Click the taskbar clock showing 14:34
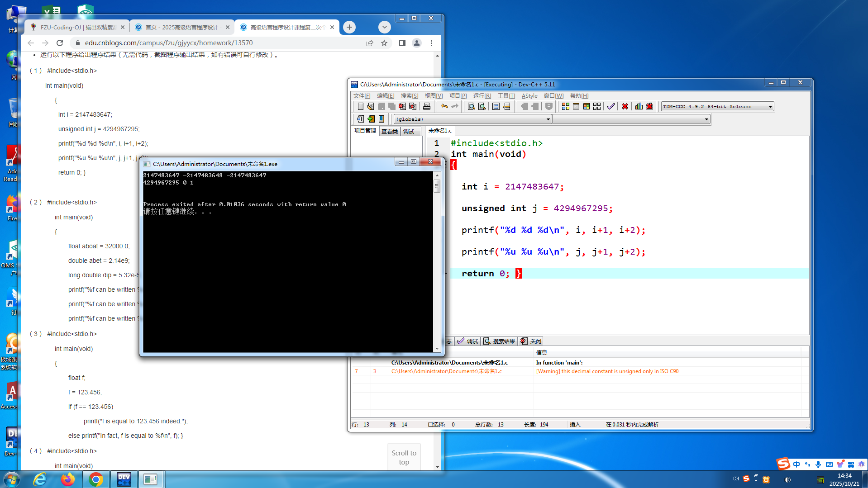This screenshot has height=488, width=868. (x=844, y=479)
